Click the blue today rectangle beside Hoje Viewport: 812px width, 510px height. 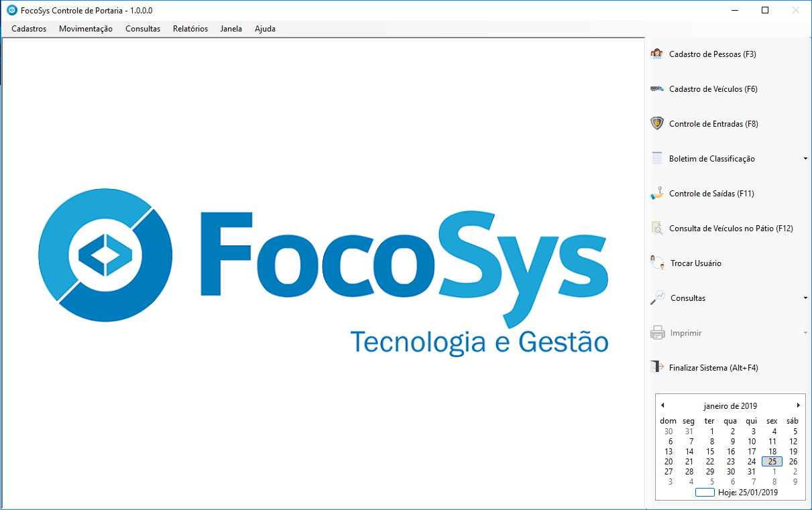tap(705, 493)
